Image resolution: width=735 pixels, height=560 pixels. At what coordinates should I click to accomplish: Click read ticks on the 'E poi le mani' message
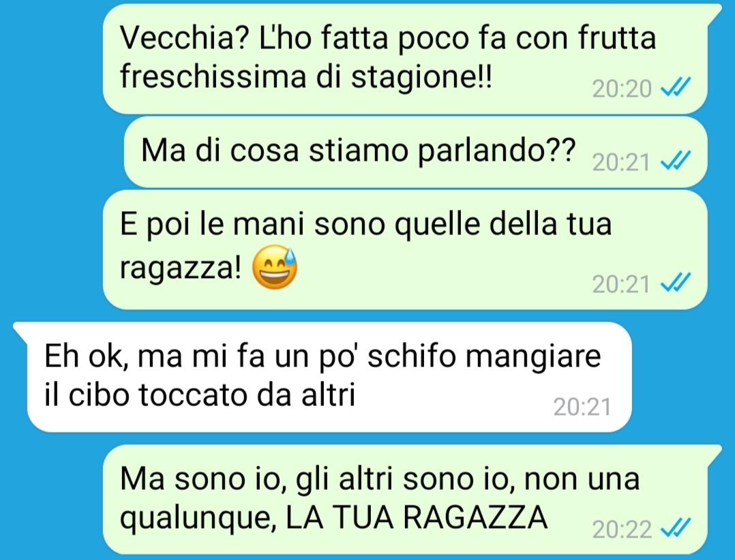click(676, 283)
